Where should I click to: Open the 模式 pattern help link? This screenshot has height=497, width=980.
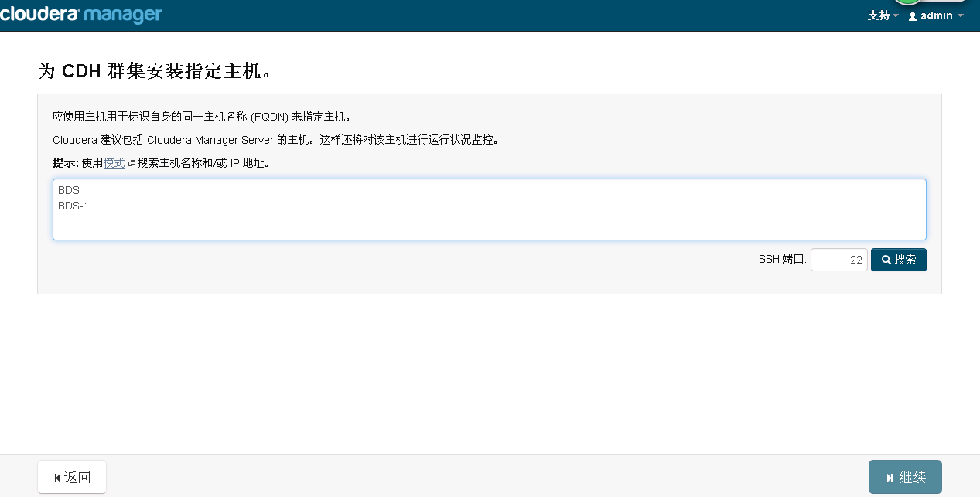coord(114,163)
